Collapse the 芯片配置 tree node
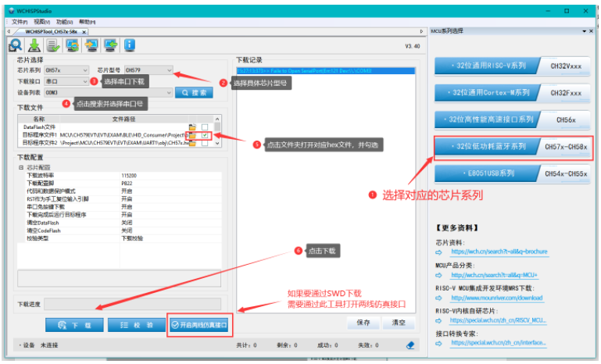This screenshot has width=601, height=364. tap(21, 167)
